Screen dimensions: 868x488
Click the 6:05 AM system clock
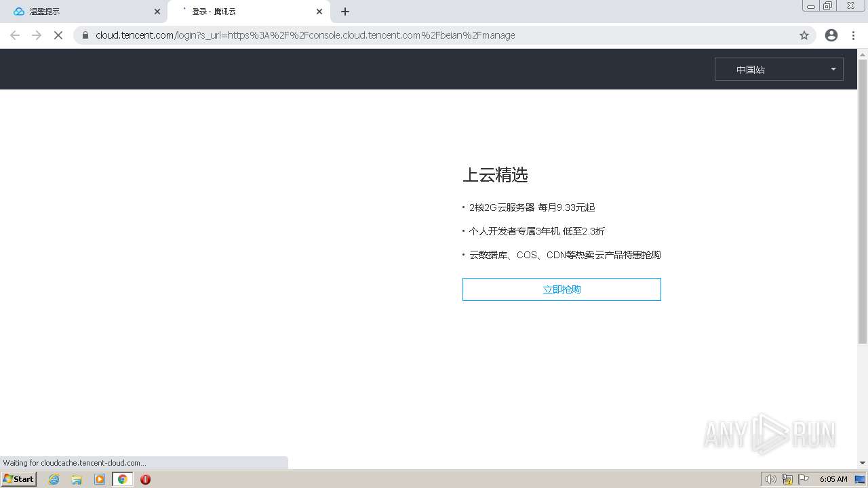(833, 479)
